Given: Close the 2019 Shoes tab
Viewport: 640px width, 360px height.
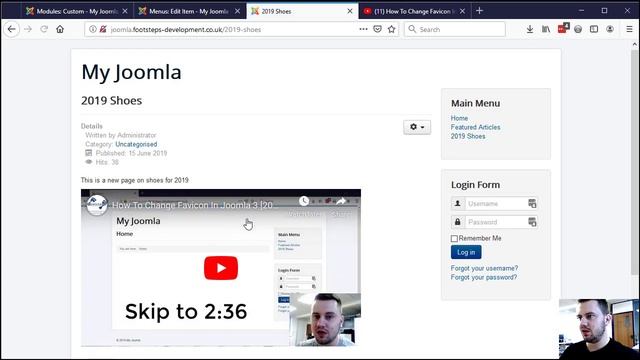Looking at the screenshot, I should coord(350,11).
